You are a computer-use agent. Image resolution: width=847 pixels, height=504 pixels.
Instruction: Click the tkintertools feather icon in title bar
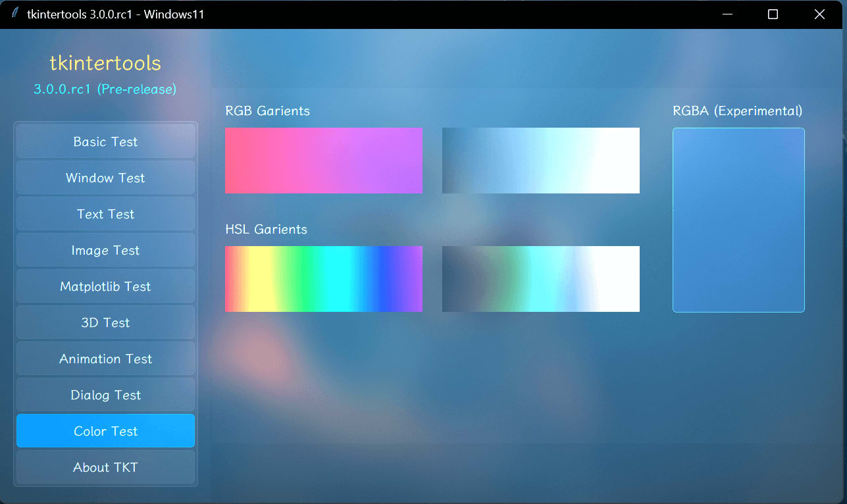(15, 14)
